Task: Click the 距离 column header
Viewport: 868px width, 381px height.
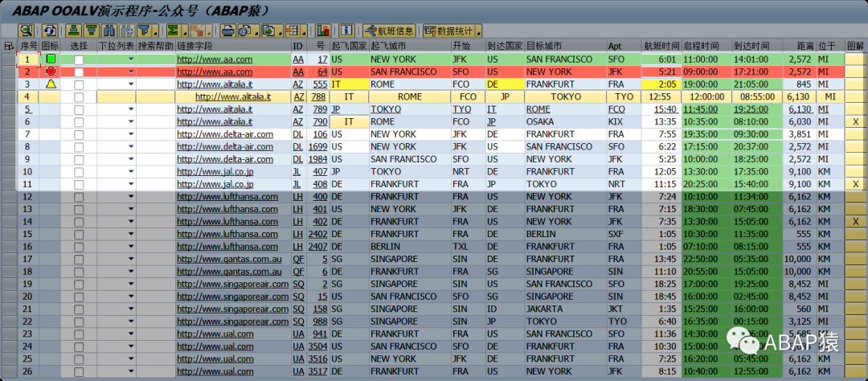Action: point(800,45)
